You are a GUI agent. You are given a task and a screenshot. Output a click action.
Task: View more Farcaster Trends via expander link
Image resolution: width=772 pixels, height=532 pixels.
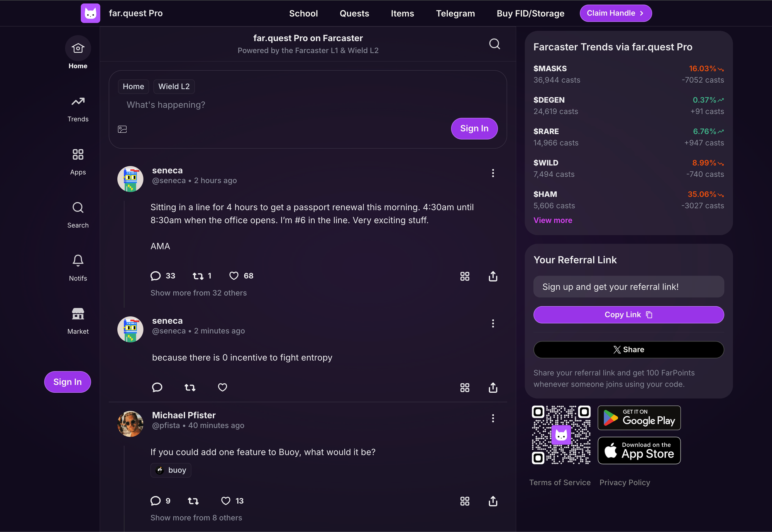coord(553,220)
